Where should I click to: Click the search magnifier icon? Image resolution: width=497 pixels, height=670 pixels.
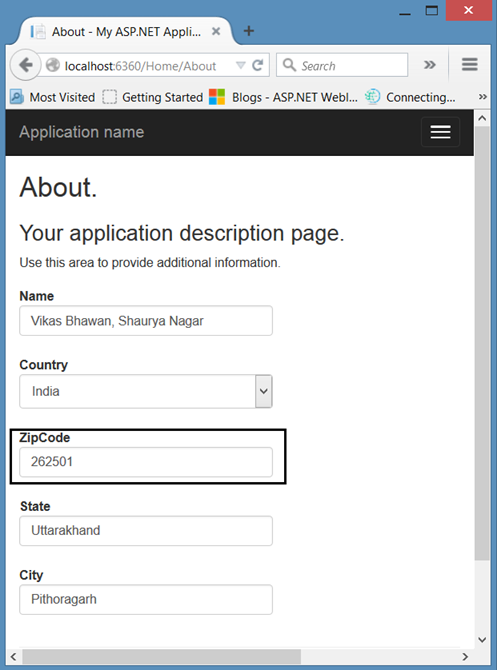(x=289, y=65)
